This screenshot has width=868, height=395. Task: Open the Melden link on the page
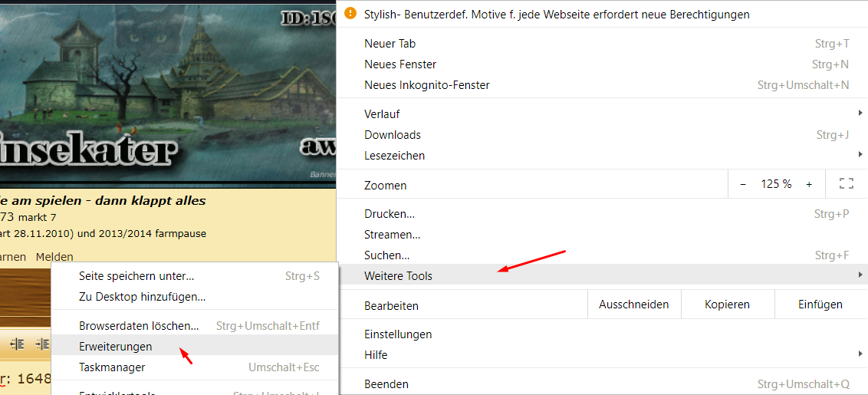[54, 256]
